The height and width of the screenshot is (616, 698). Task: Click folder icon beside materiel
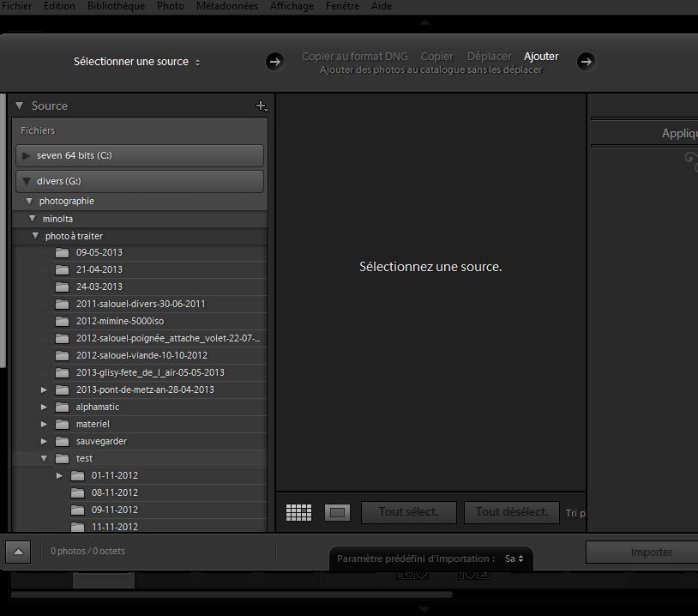pyautogui.click(x=62, y=425)
